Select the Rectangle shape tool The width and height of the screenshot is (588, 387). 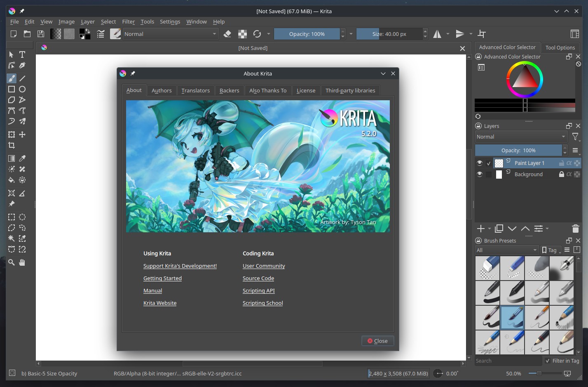tap(12, 89)
